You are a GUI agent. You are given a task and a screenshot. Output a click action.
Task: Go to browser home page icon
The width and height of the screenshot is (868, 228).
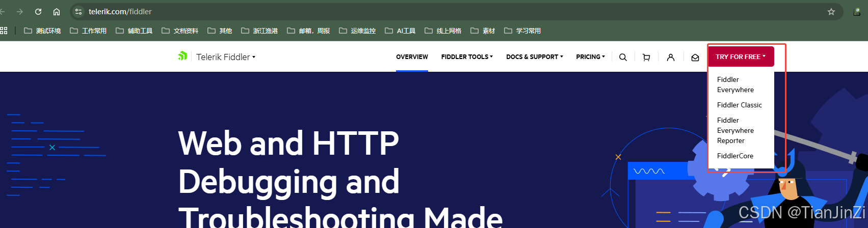57,11
